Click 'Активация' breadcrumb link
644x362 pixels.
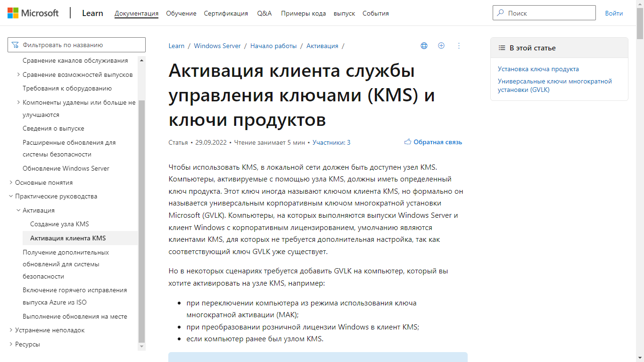(322, 46)
